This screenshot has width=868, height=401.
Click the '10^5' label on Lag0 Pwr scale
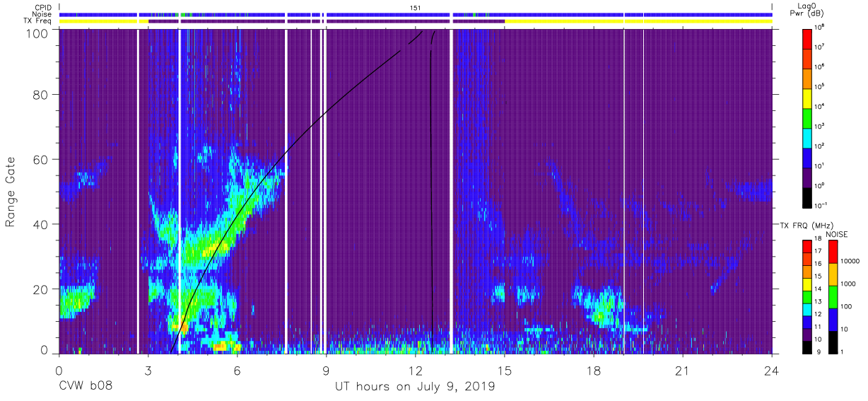(x=821, y=86)
